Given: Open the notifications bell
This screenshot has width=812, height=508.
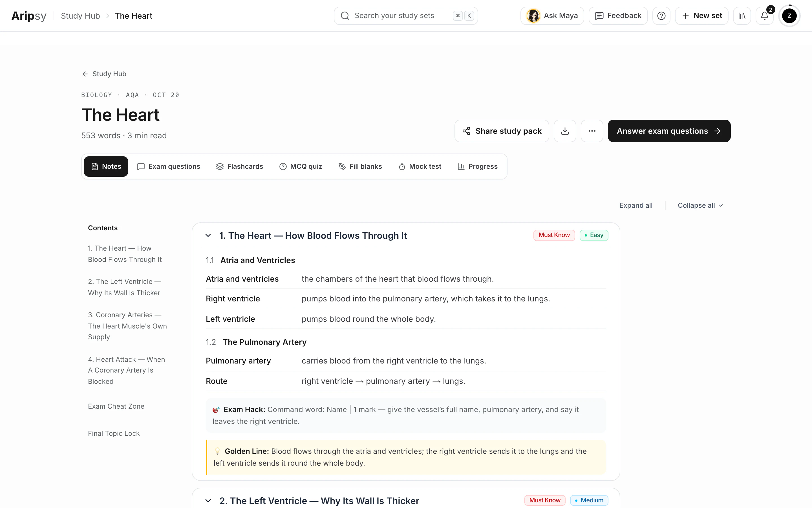Looking at the screenshot, I should point(764,16).
